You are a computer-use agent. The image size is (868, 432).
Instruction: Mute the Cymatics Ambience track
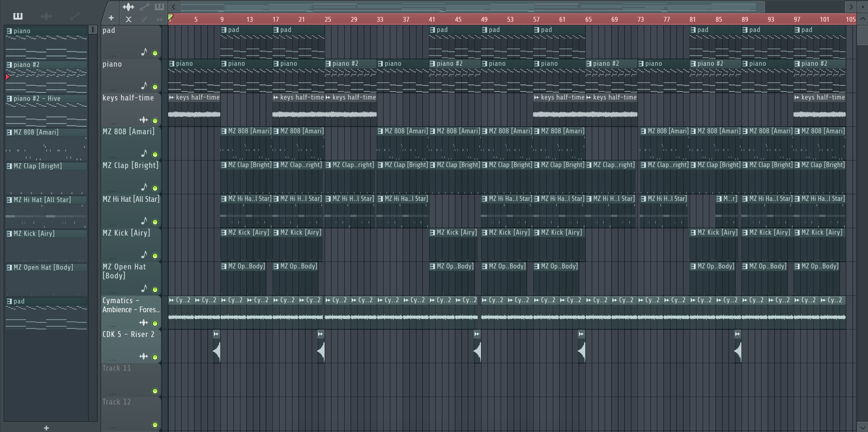(x=155, y=323)
